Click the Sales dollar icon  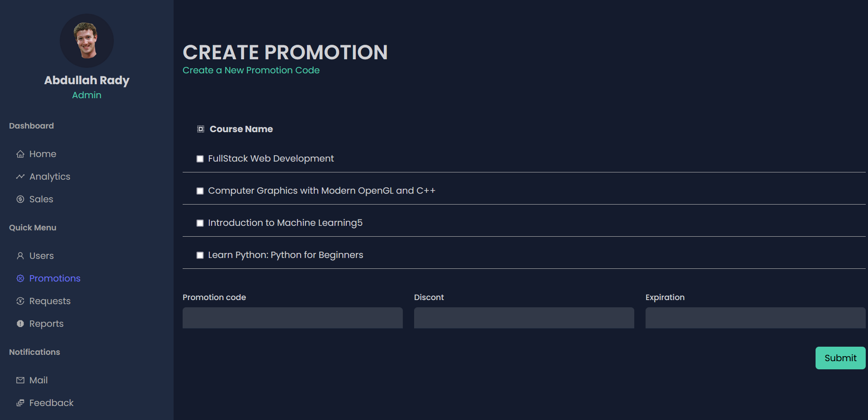tap(20, 199)
